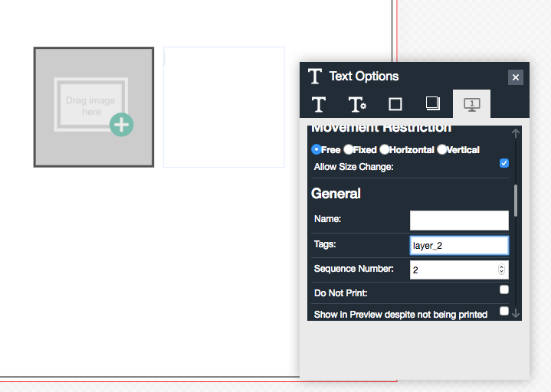Click the Name input field
Screen dimensions: 551x392
(459, 220)
